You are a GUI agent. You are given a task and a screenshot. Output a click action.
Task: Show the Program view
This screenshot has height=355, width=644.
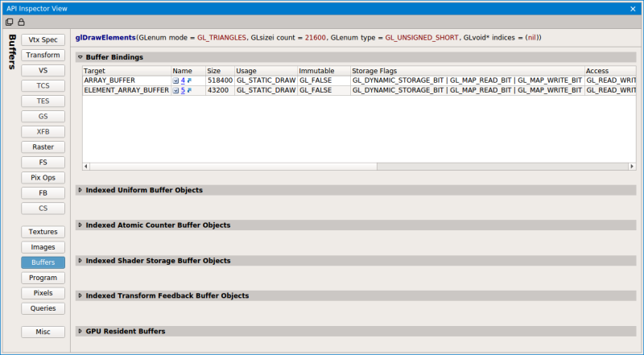(43, 278)
